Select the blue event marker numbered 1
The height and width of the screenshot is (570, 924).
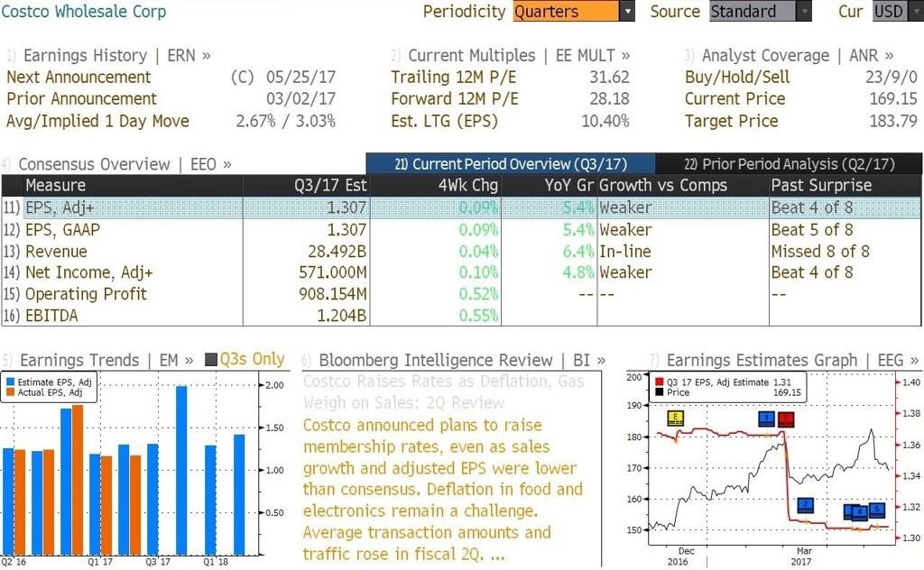pos(766,418)
